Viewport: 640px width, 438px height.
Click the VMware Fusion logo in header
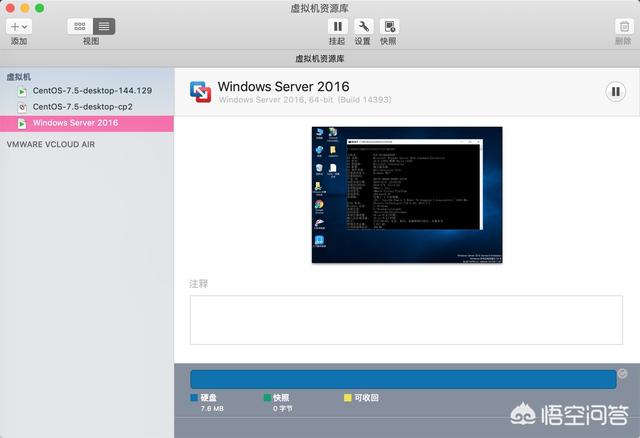click(x=200, y=92)
